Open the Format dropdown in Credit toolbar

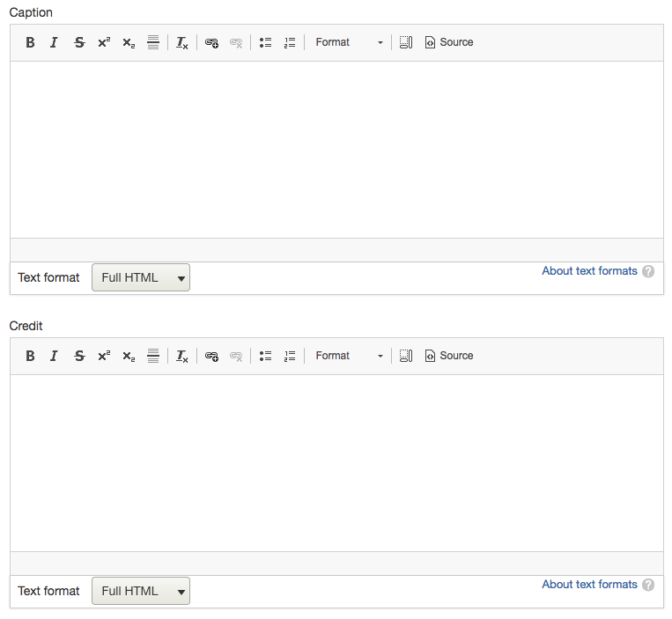[349, 356]
